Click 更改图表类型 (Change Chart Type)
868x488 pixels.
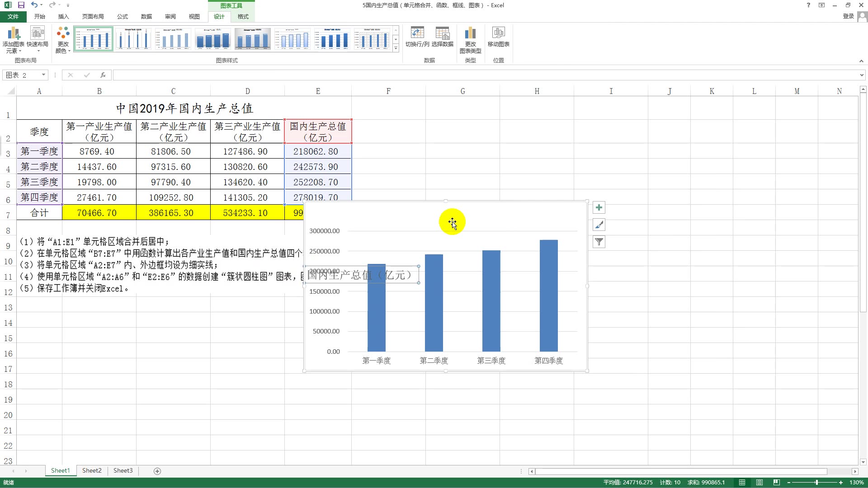pos(470,40)
